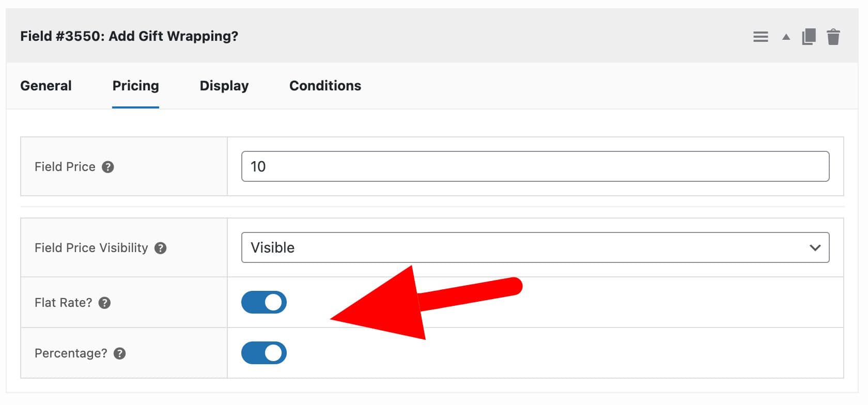This screenshot has height=405, width=868.
Task: Change Visible option in visibility dropdown
Action: [x=536, y=247]
